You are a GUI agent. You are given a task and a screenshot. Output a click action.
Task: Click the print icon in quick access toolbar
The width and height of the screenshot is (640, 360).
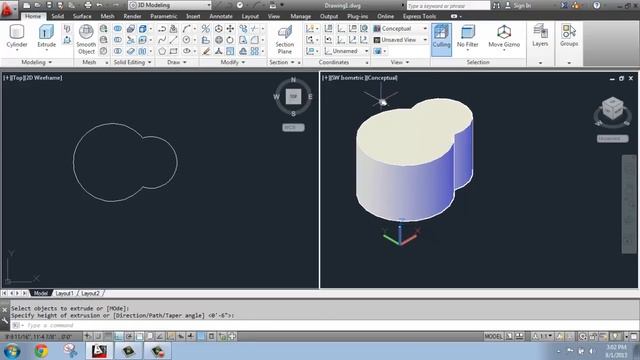point(88,5)
